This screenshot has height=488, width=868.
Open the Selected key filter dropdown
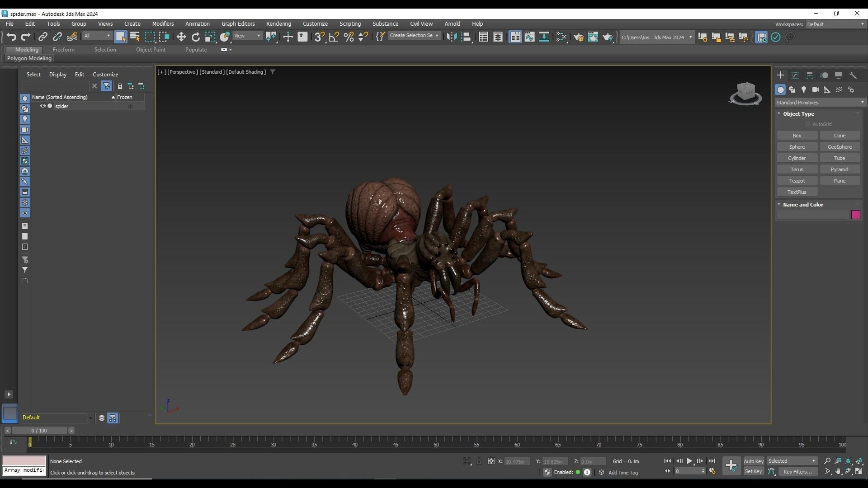click(x=792, y=461)
